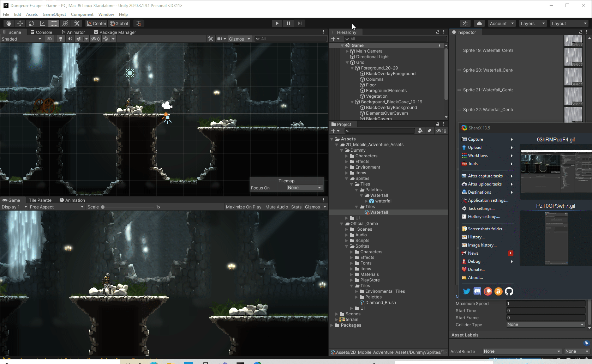This screenshot has height=364, width=592.
Task: Open the 93hRMPuoF4.gif thumbnail in ShareX
Action: click(x=556, y=171)
